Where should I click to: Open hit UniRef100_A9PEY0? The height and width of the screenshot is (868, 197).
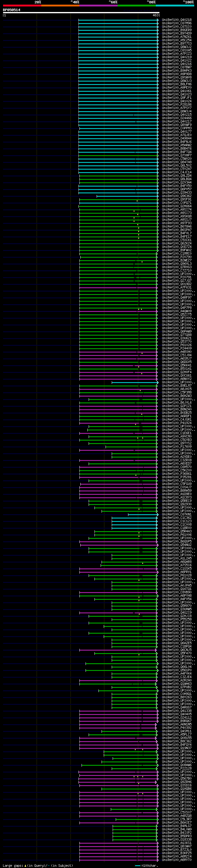pyautogui.click(x=177, y=88)
